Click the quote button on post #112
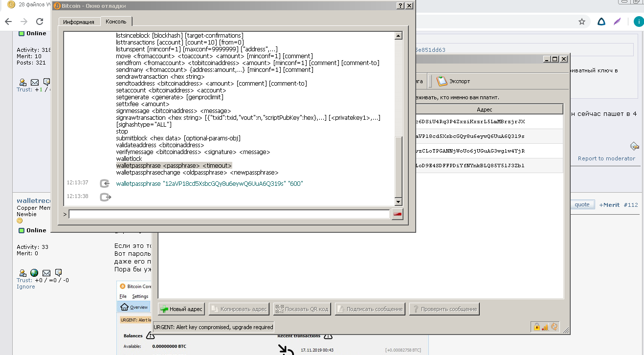Image resolution: width=644 pixels, height=355 pixels. click(x=582, y=205)
